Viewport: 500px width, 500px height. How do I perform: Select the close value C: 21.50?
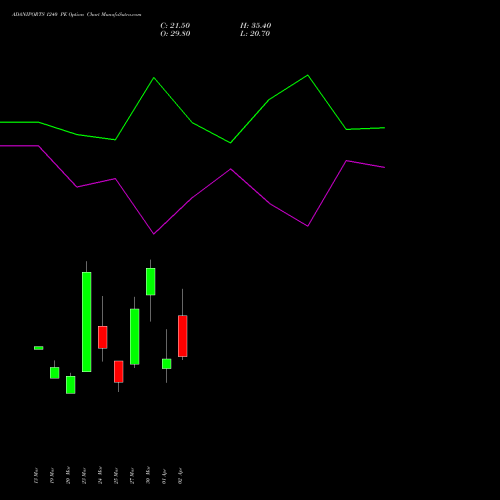tap(175, 26)
